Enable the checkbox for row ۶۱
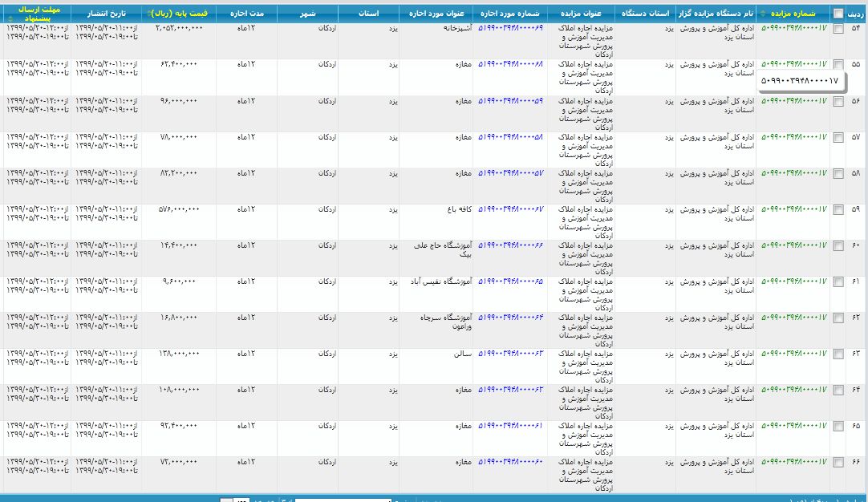The image size is (868, 502). tap(838, 281)
